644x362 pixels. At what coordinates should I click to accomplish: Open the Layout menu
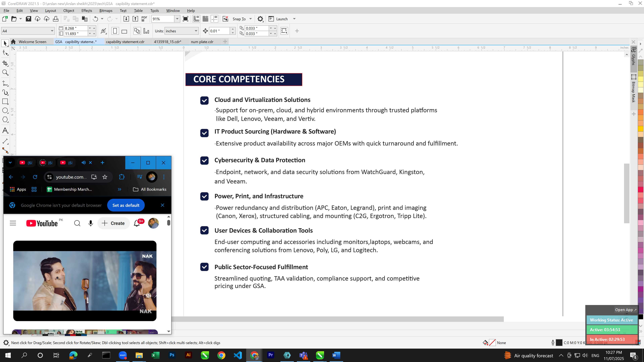point(50,11)
